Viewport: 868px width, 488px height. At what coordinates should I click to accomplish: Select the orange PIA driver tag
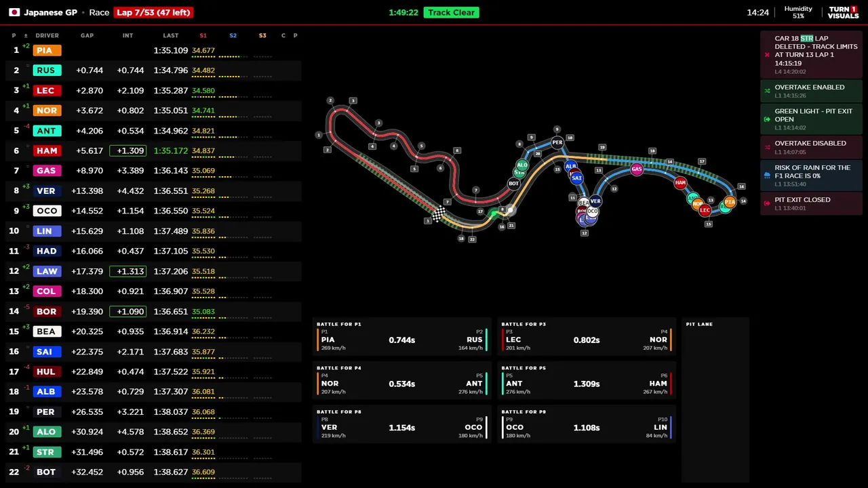47,50
